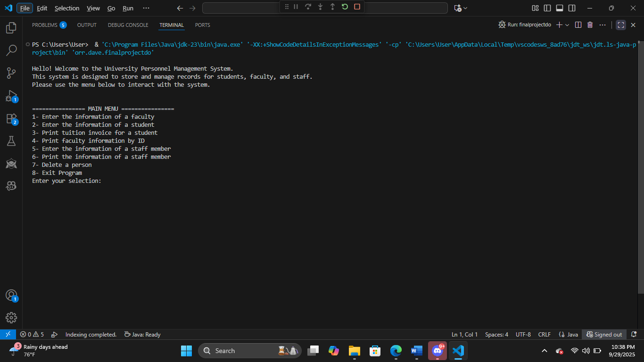Split the terminal

click(578, 25)
